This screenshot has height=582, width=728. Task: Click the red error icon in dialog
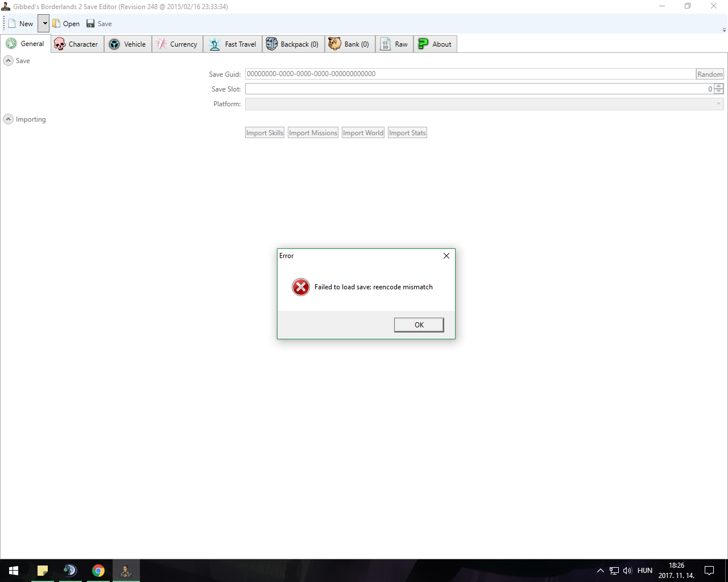click(301, 287)
